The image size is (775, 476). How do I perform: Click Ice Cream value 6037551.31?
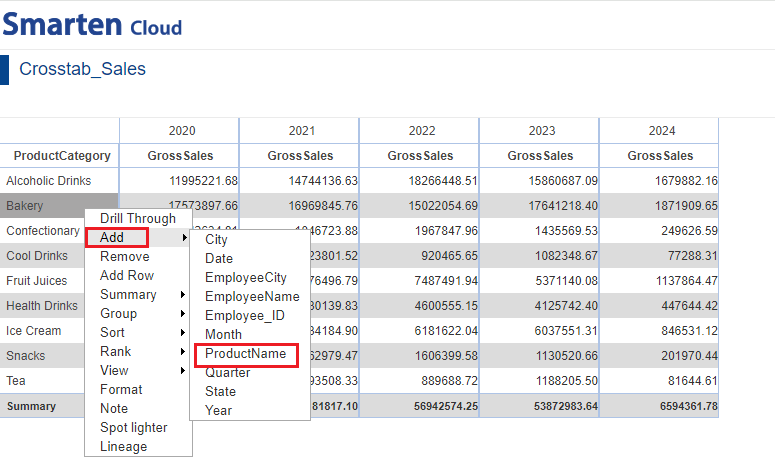pos(566,331)
